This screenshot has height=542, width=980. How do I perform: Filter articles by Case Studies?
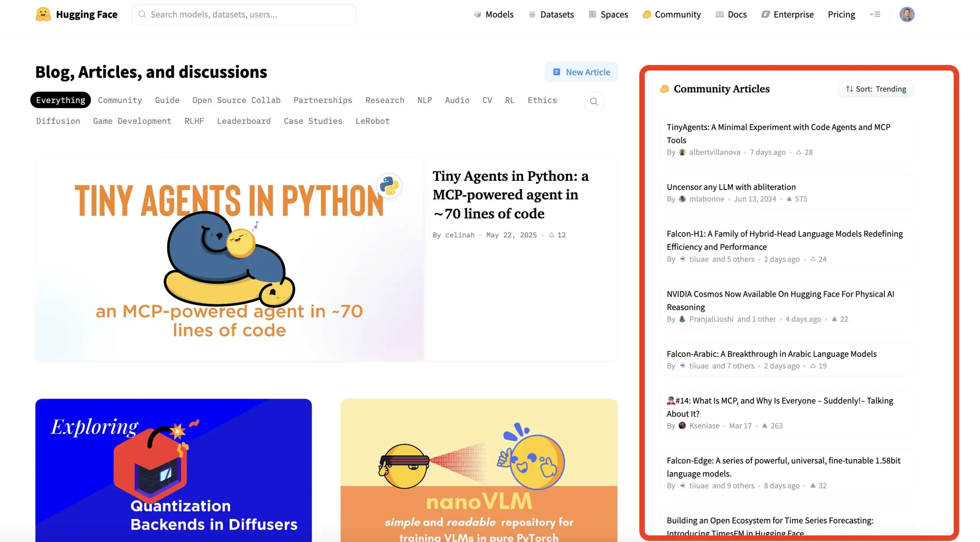click(x=313, y=121)
